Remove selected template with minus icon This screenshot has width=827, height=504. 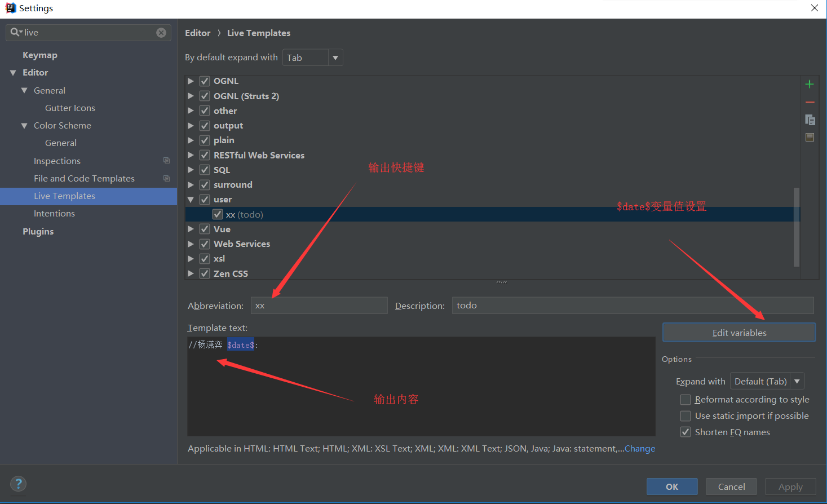810,102
